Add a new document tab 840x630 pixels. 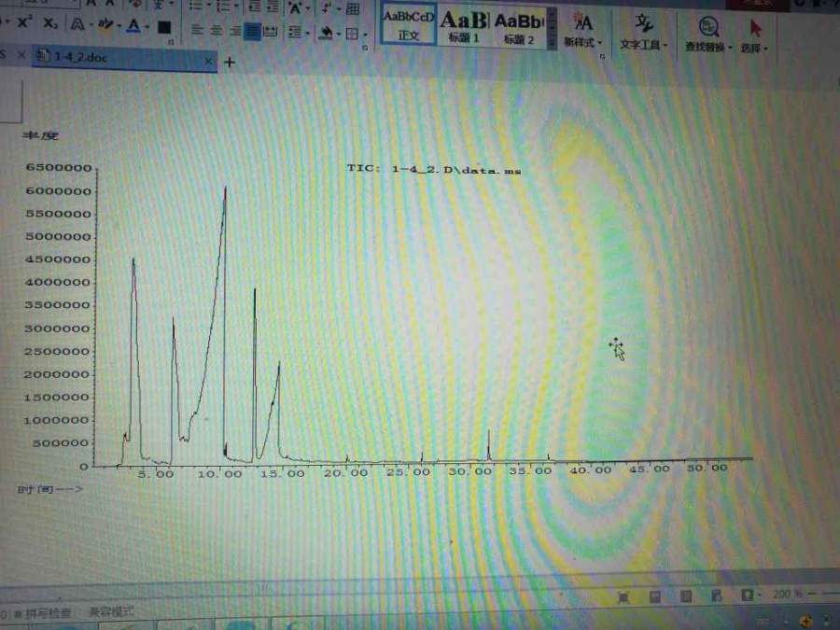[230, 63]
